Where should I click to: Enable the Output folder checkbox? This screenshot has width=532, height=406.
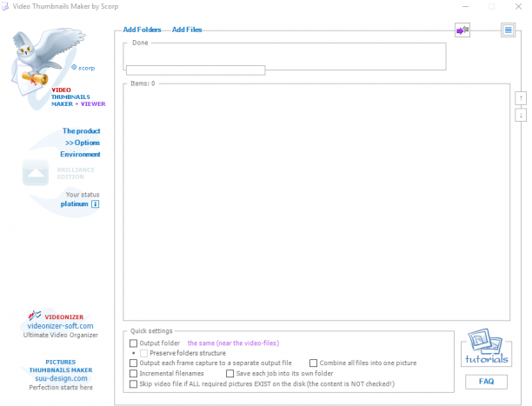click(x=133, y=343)
